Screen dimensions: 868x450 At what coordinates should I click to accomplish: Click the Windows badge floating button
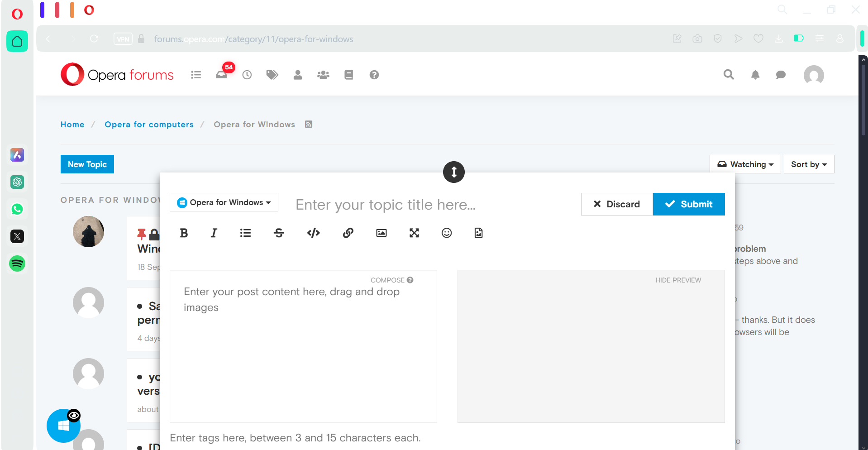(63, 426)
